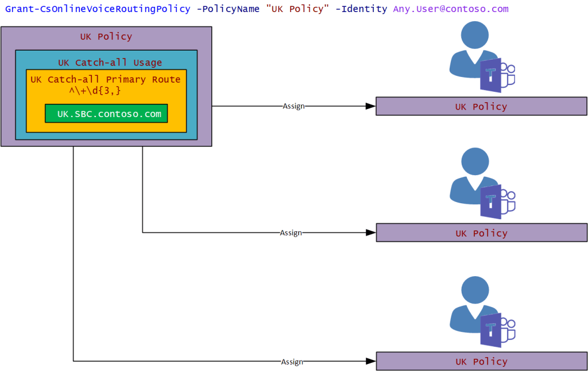The width and height of the screenshot is (588, 372).
Task: Click the bottom Assign connector label
Action: point(292,362)
